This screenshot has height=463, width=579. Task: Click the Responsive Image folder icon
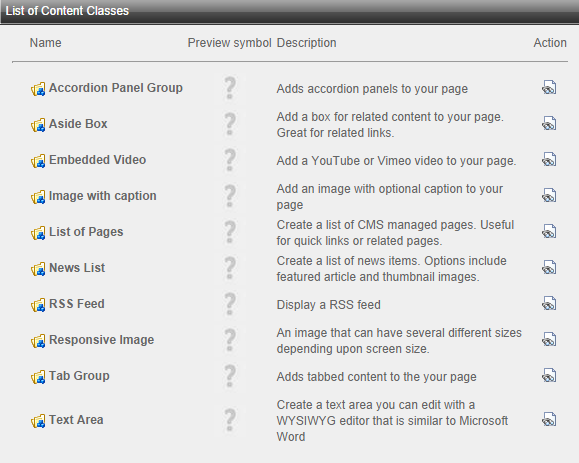38,341
